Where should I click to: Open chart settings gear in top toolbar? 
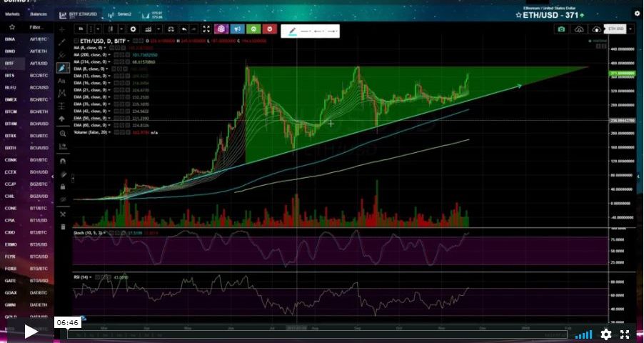pyautogui.click(x=133, y=29)
